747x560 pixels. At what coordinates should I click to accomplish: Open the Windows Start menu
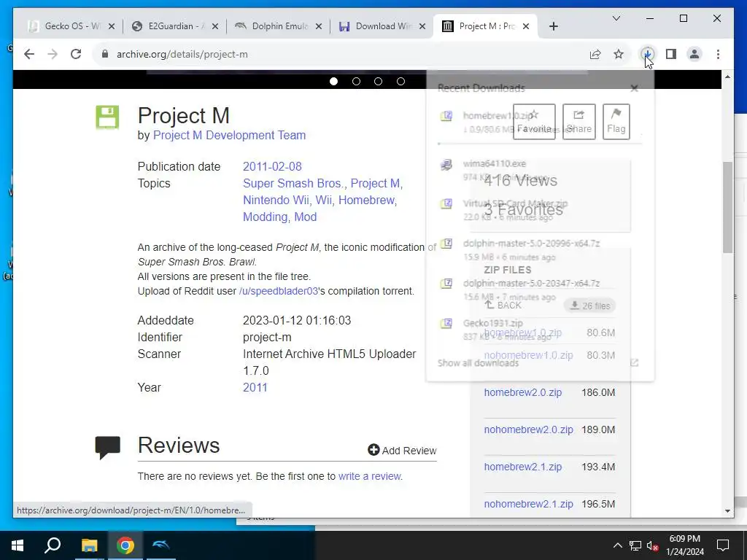coord(18,545)
